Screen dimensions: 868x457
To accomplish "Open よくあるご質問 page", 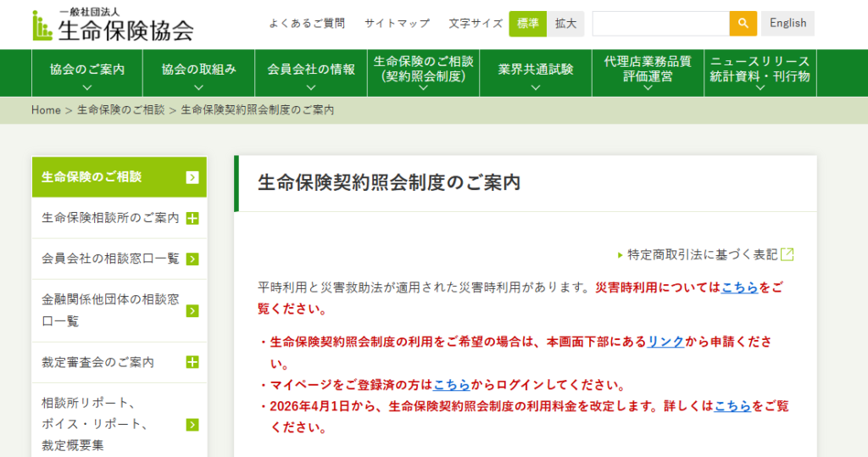I will (307, 23).
